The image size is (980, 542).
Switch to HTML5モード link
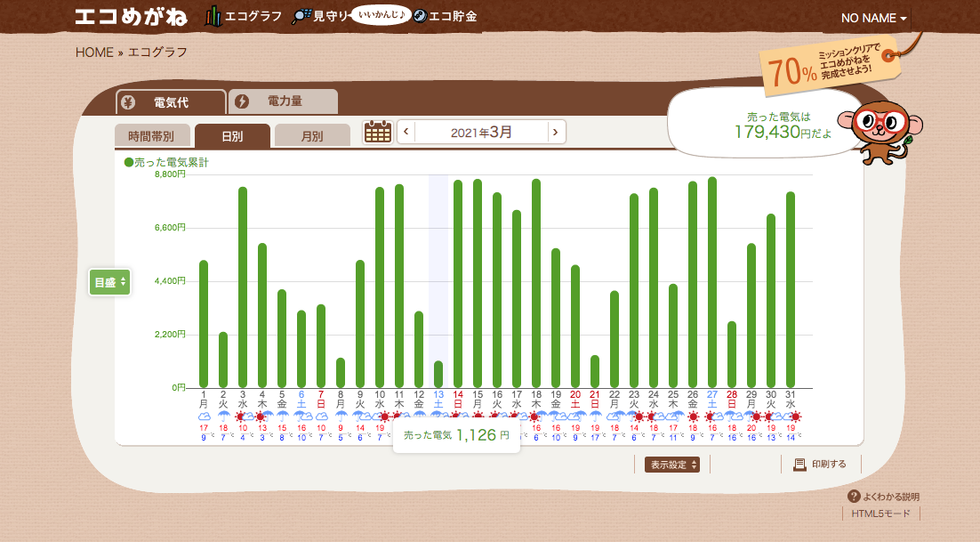coord(880,514)
